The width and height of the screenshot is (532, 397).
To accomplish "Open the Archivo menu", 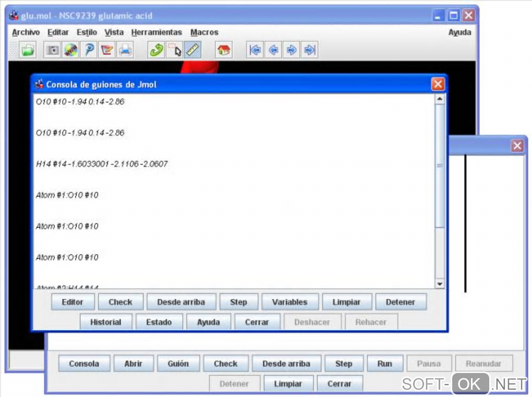I will (26, 32).
